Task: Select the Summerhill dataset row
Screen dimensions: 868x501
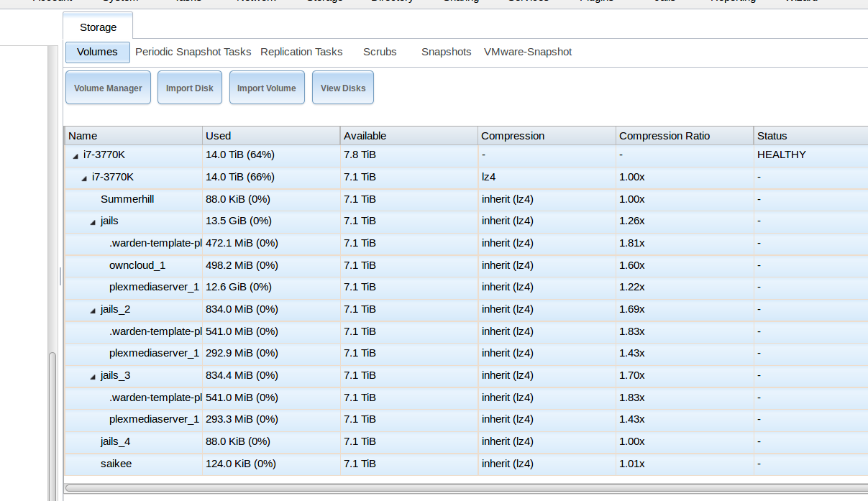Action: click(466, 199)
